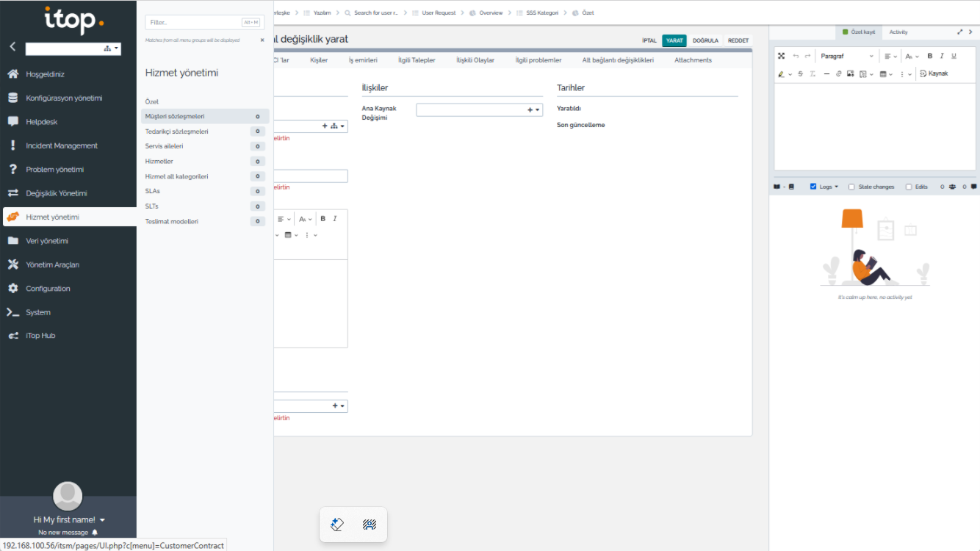Close the menu filter hint
The width and height of the screenshot is (980, 551).
point(262,40)
